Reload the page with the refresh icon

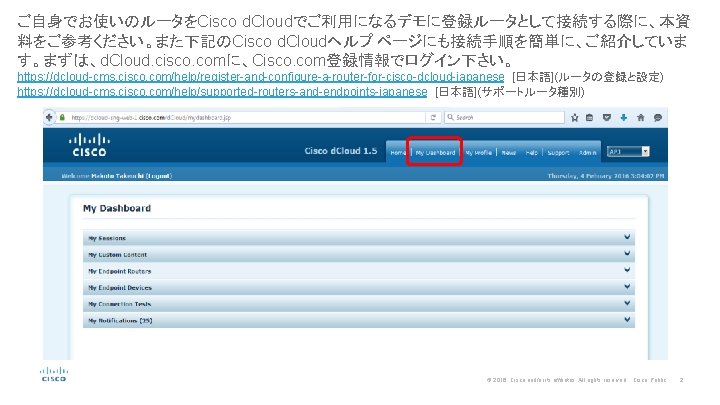tap(433, 118)
